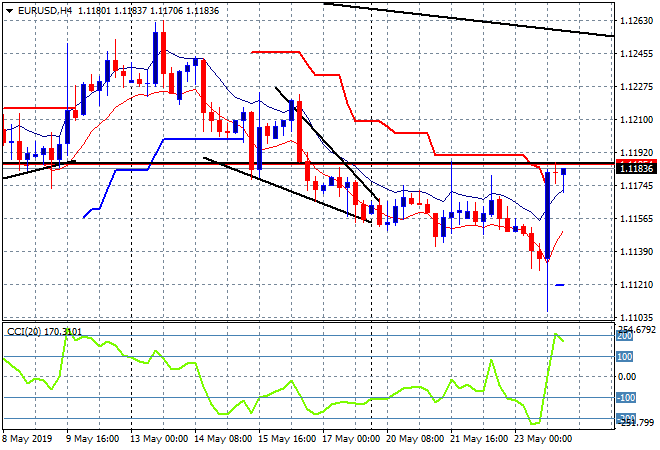The image size is (660, 450).
Task: Select the 9 May 16:00 time label
Action: click(x=93, y=439)
